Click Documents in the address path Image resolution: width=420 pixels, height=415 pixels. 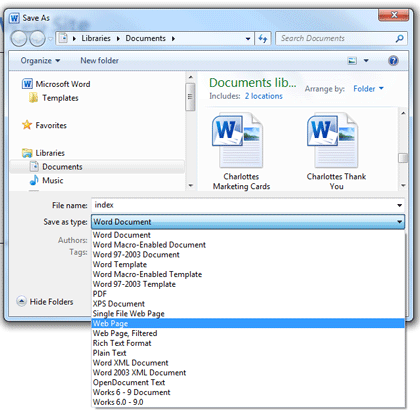pos(145,38)
